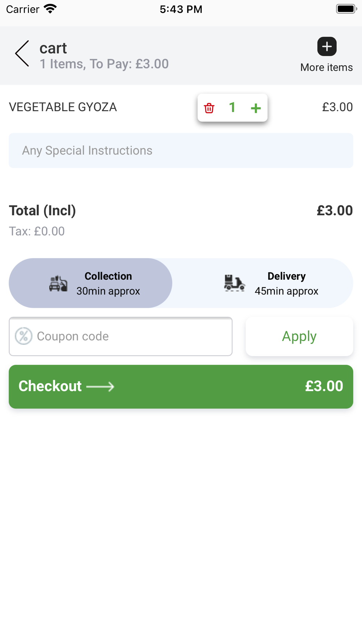Tap the £3.00 amount on Checkout button
The width and height of the screenshot is (362, 644).
pos(324,386)
